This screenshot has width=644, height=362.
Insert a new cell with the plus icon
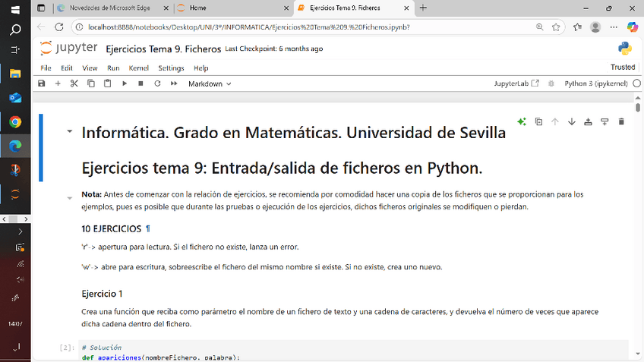[58, 83]
